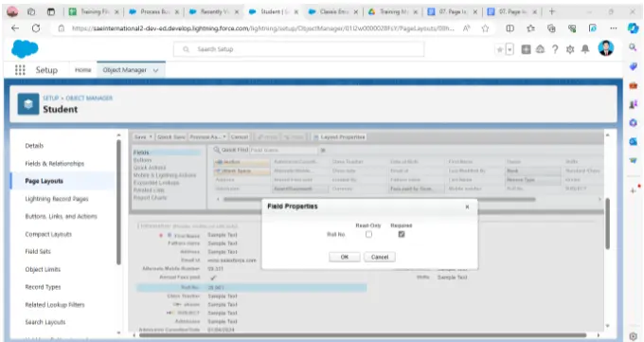Expand the Object Manager tab chevron

(x=155, y=70)
